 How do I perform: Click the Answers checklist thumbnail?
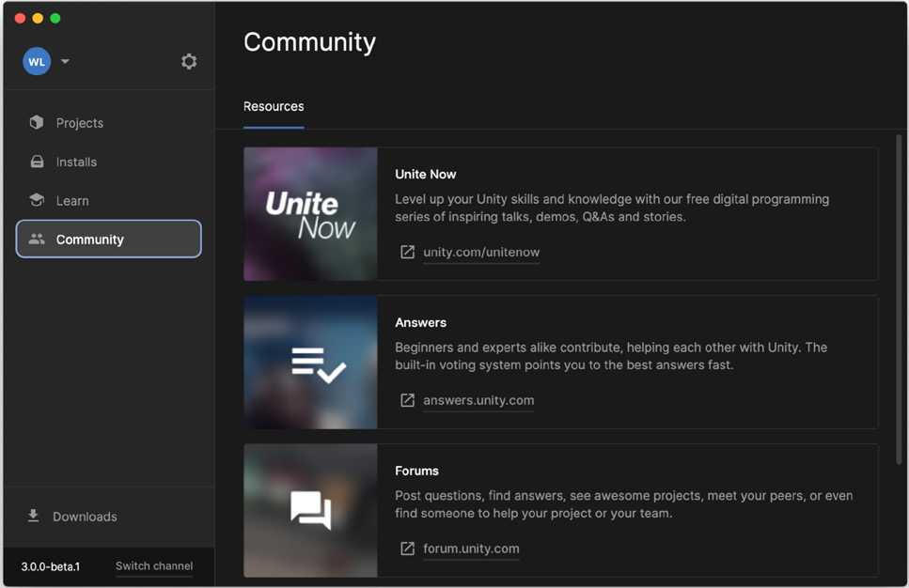(310, 362)
